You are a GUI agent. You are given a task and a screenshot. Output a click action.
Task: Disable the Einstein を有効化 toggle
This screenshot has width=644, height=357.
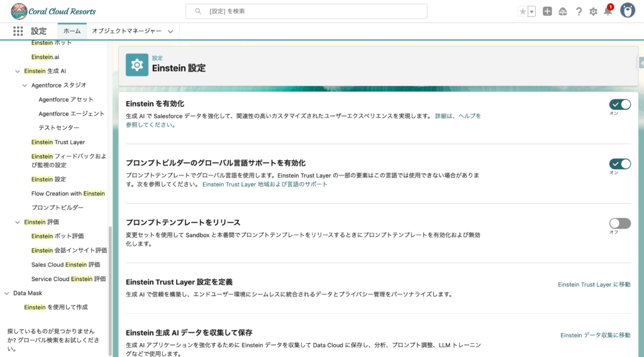click(619, 104)
